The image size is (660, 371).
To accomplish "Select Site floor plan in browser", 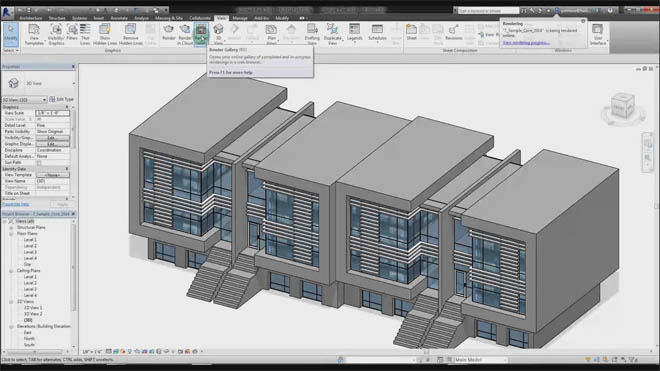I will coord(27,264).
